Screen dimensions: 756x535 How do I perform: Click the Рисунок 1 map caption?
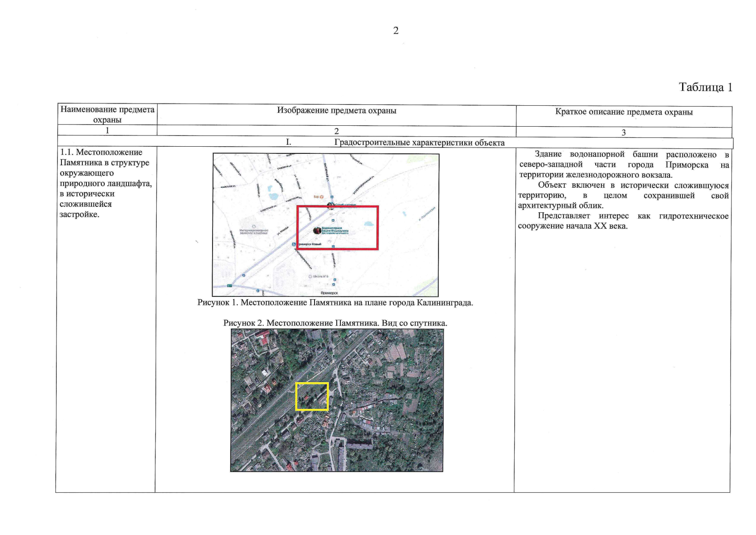click(x=335, y=303)
